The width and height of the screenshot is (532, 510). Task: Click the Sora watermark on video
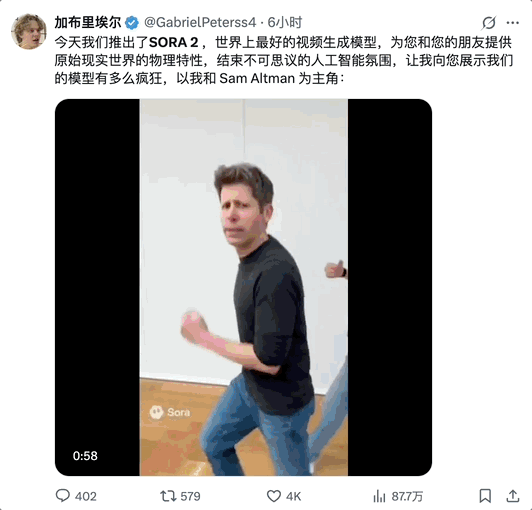pyautogui.click(x=170, y=412)
